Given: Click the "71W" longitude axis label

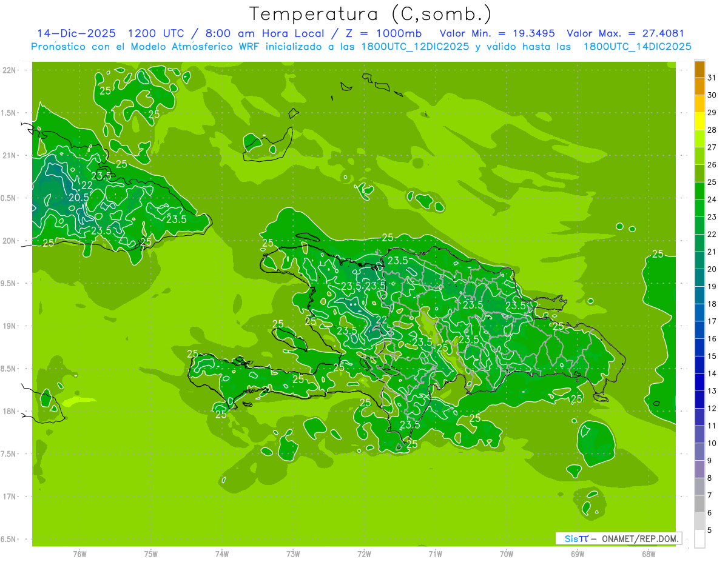Looking at the screenshot, I should (435, 554).
